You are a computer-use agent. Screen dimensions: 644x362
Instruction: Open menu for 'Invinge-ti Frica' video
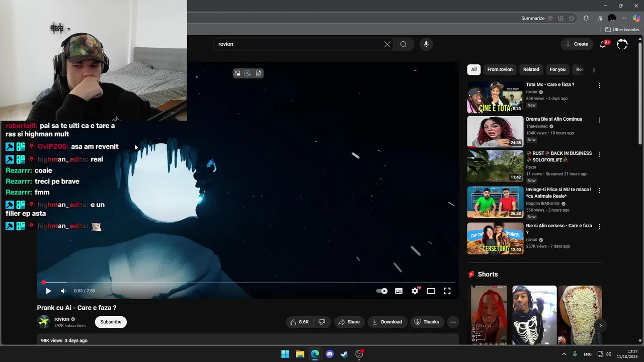click(x=599, y=191)
